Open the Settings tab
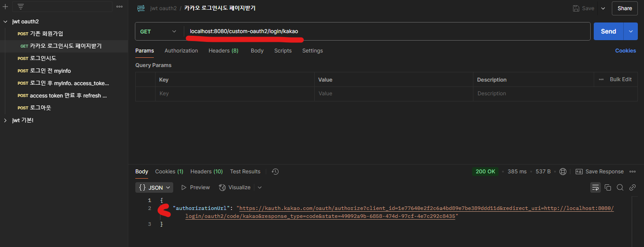 tap(313, 51)
